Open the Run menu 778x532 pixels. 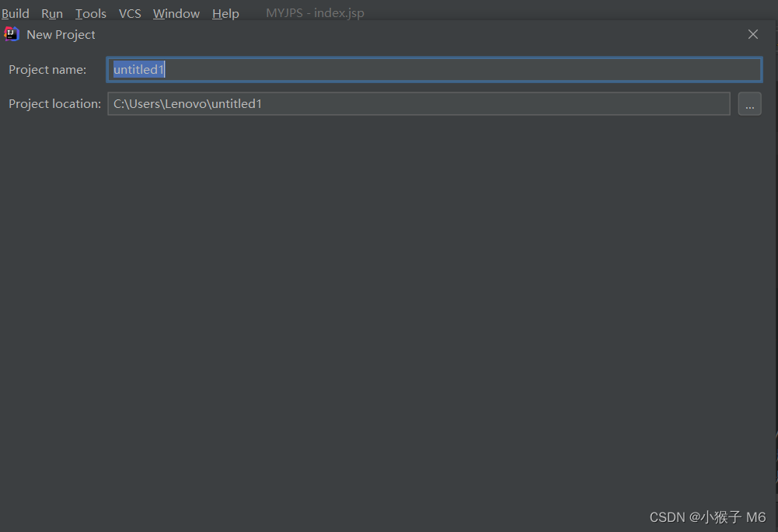(52, 13)
